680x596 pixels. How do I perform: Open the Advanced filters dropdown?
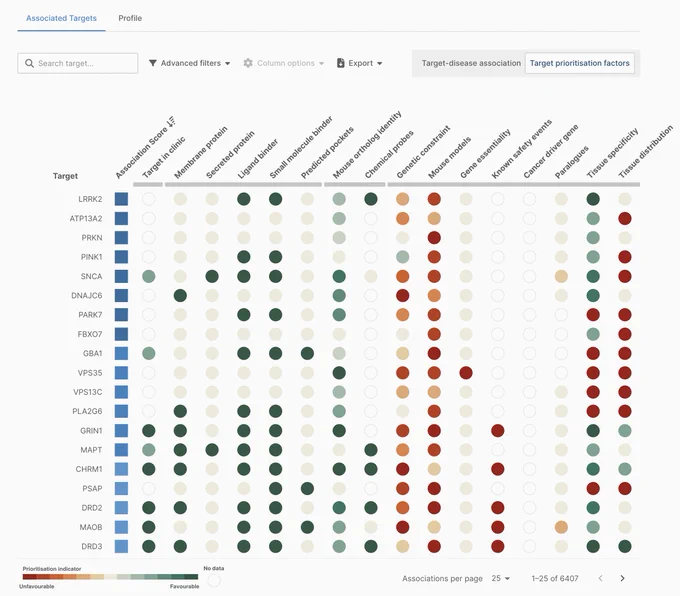click(190, 63)
